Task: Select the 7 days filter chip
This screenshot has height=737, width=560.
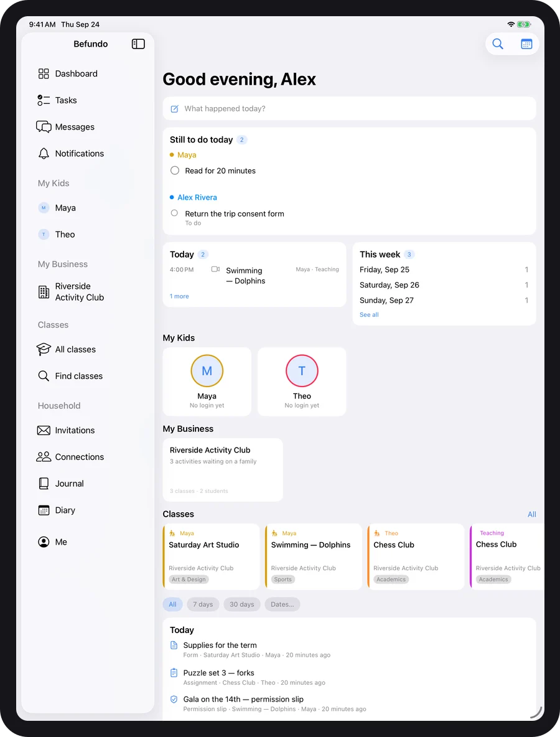Action: pos(203,604)
